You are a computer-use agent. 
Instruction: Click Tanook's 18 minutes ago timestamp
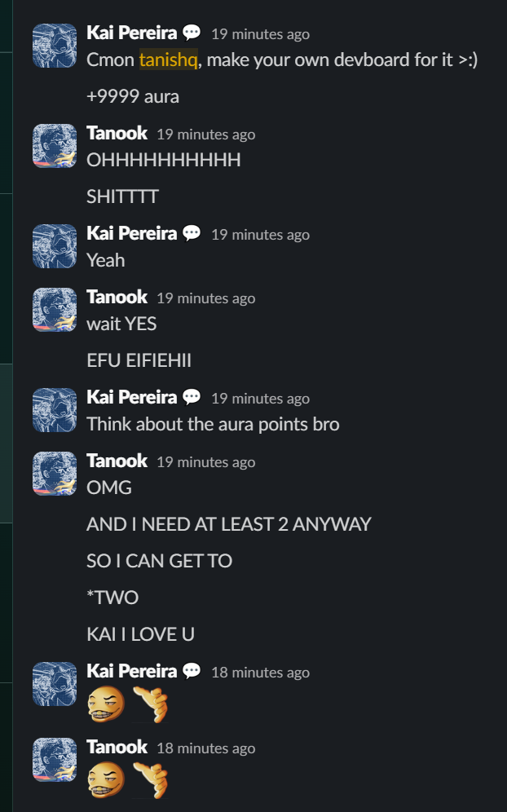point(206,748)
